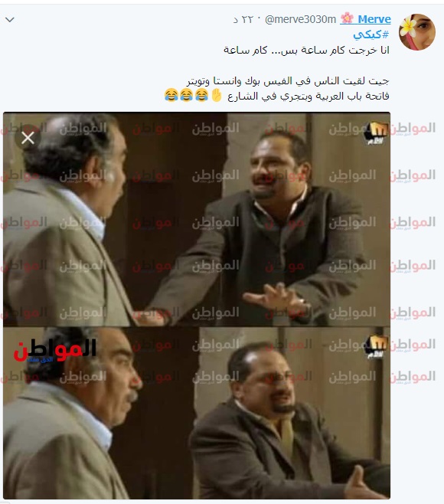The height and width of the screenshot is (504, 444).
Task: Open Merve's profile avatar picture
Action: click(416, 31)
